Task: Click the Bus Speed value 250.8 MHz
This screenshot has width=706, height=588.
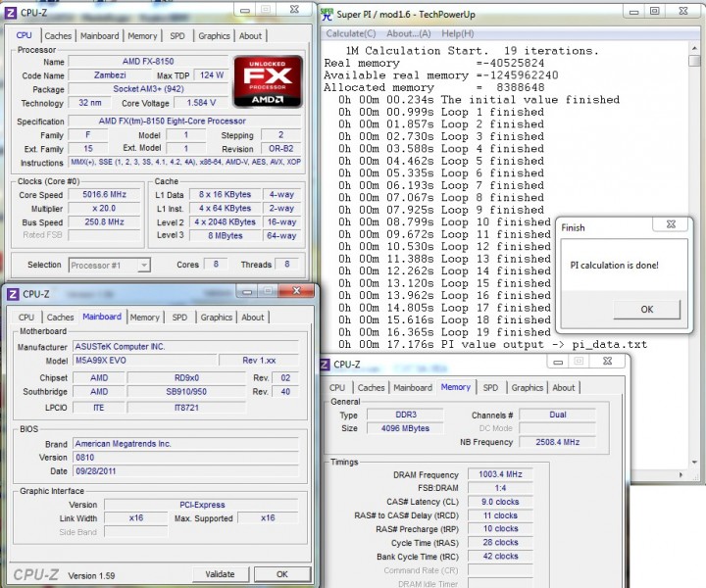Action: point(104,222)
